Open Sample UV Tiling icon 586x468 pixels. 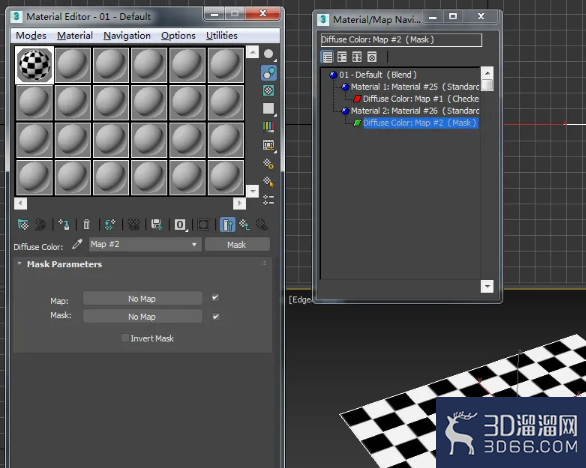(268, 108)
